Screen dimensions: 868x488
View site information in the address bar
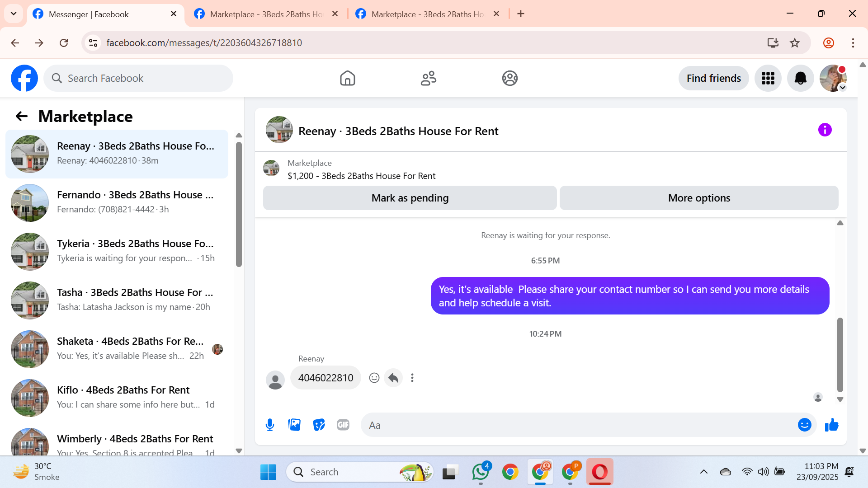[x=93, y=43]
